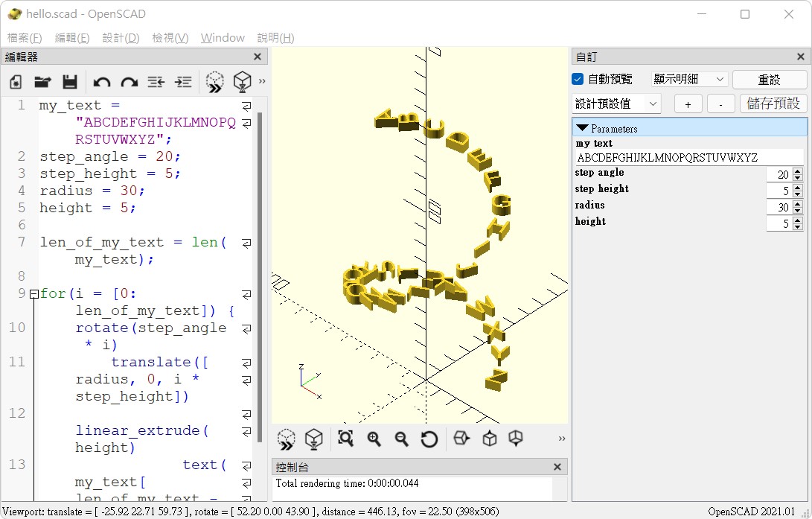The image size is (812, 519).
Task: Click the editor vertical scrollbar
Action: tap(260, 277)
